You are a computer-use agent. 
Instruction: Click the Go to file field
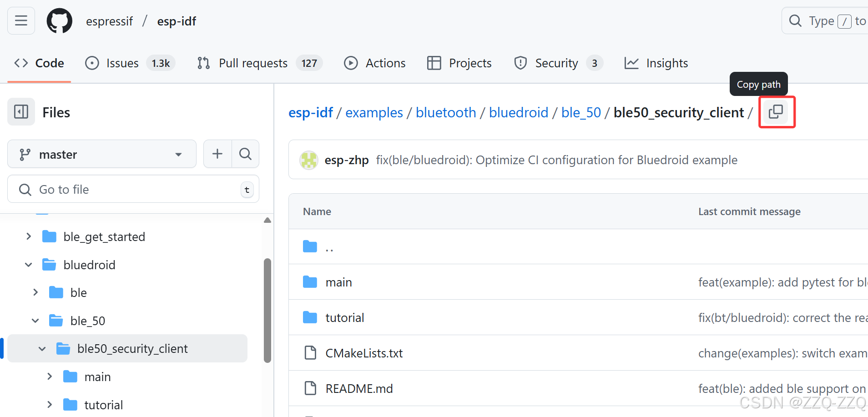[132, 190]
